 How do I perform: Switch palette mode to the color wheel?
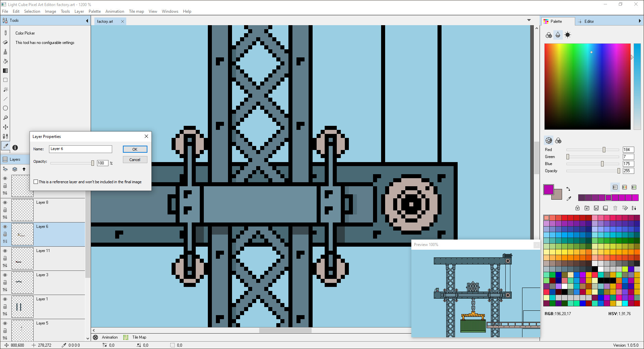pos(548,140)
